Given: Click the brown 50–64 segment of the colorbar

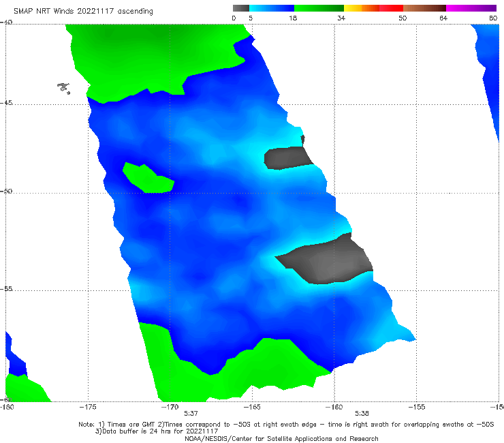Looking at the screenshot, I should point(424,8).
